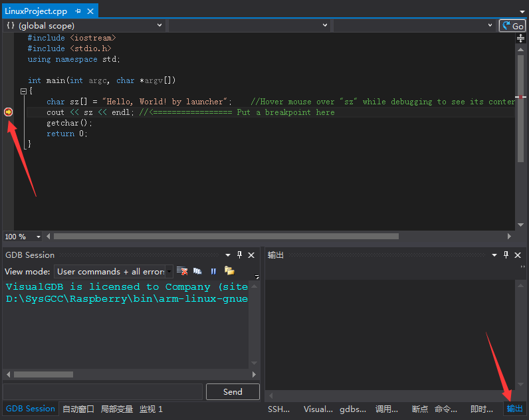Click the icon left of the pause icon

[x=197, y=271]
